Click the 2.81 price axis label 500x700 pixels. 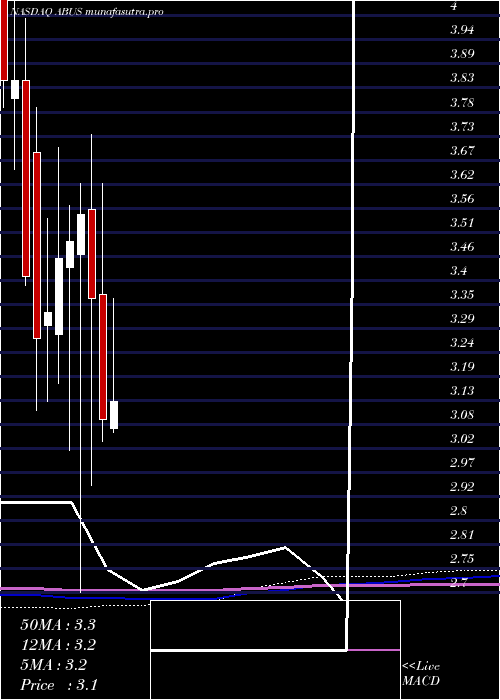[x=462, y=535]
